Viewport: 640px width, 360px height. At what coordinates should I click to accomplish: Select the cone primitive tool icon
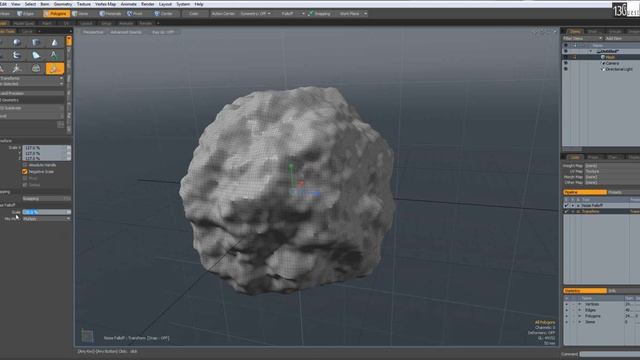(x=54, y=42)
